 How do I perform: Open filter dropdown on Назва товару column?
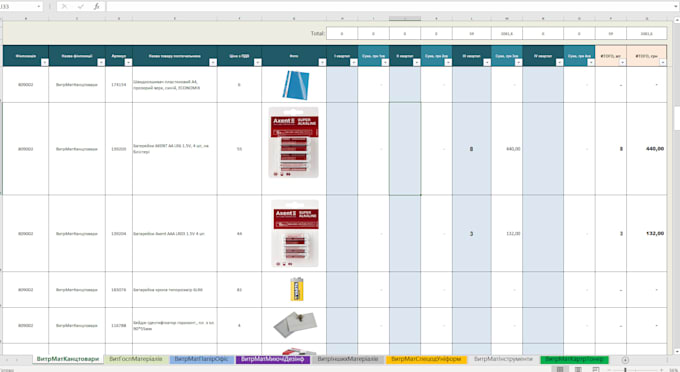coord(212,62)
